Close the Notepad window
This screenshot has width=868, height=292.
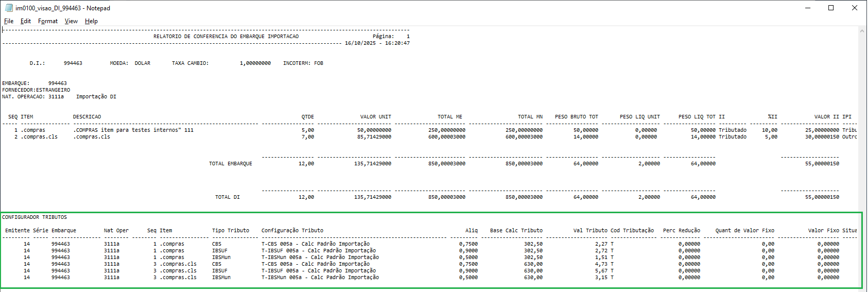coord(855,8)
